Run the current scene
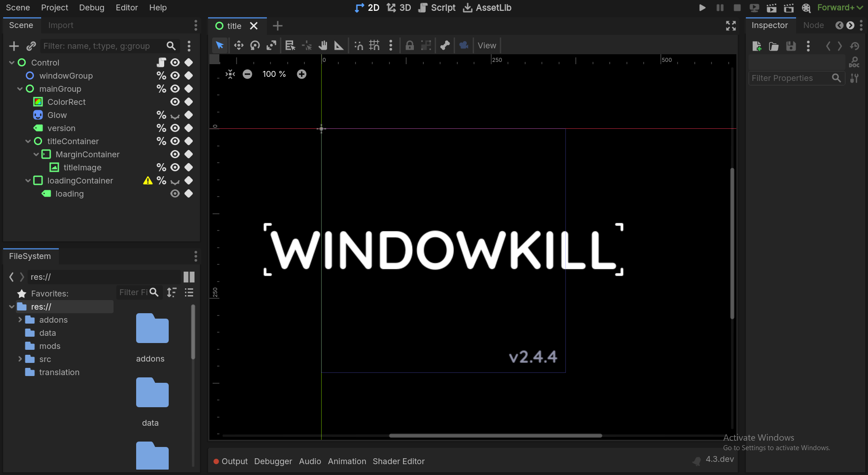 (772, 8)
